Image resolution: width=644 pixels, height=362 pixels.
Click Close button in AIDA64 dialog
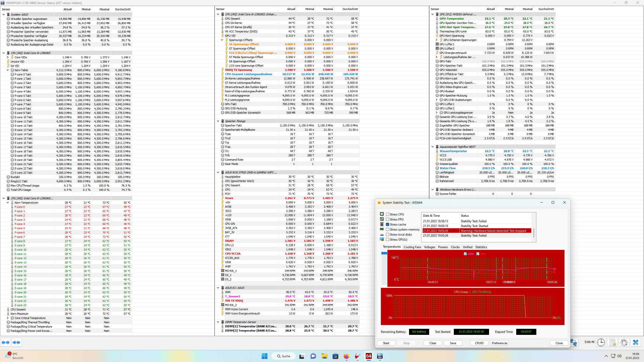(559, 343)
